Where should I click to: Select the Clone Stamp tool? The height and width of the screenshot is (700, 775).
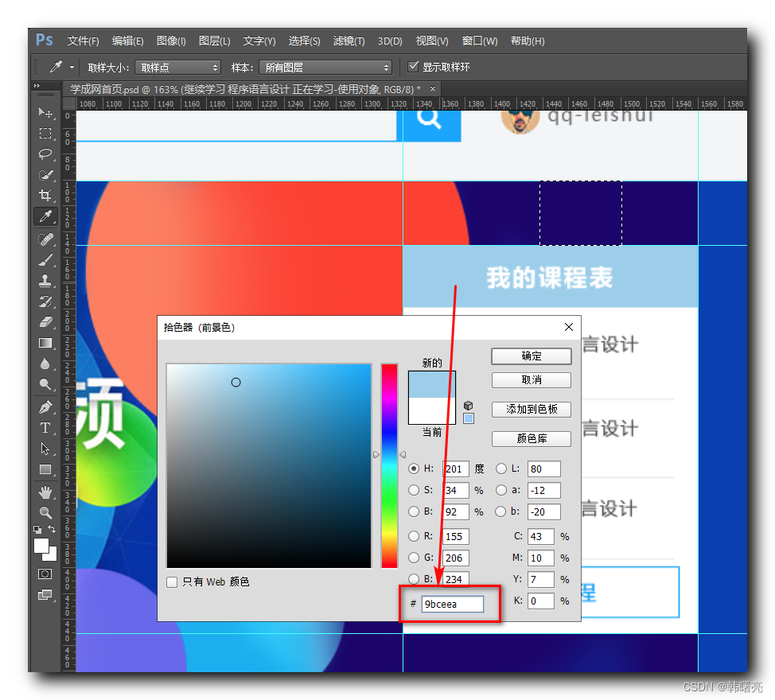(x=45, y=281)
